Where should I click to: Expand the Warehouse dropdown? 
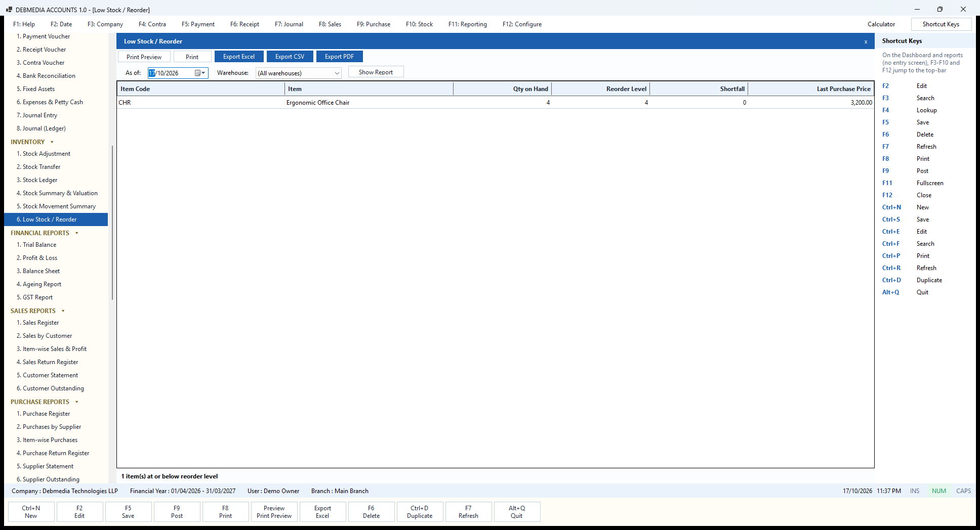point(337,73)
